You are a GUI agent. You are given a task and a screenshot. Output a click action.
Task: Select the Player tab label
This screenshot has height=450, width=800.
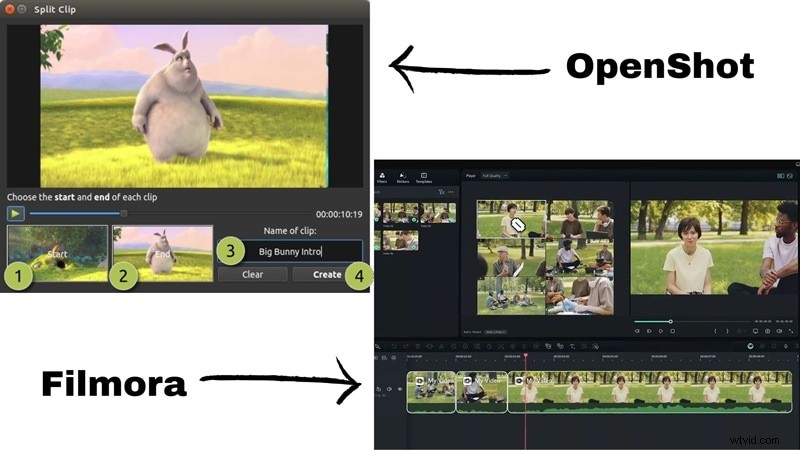(x=470, y=176)
